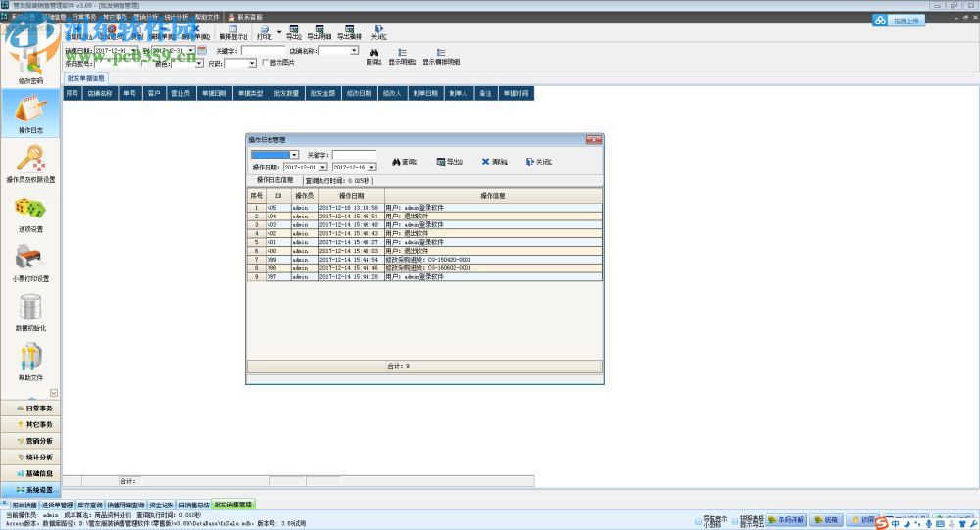Open 营销分析 sidebar section
The height and width of the screenshot is (530, 980).
pos(30,441)
